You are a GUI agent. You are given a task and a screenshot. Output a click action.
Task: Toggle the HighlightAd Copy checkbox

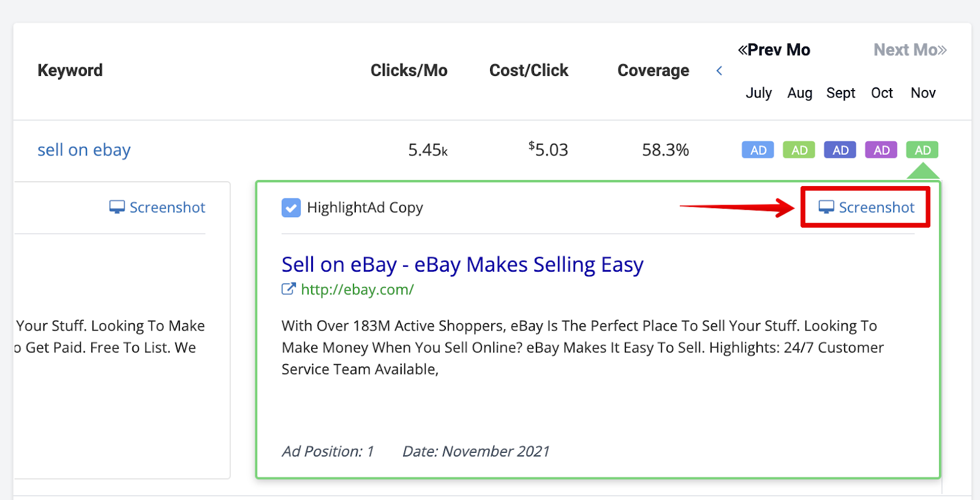291,207
